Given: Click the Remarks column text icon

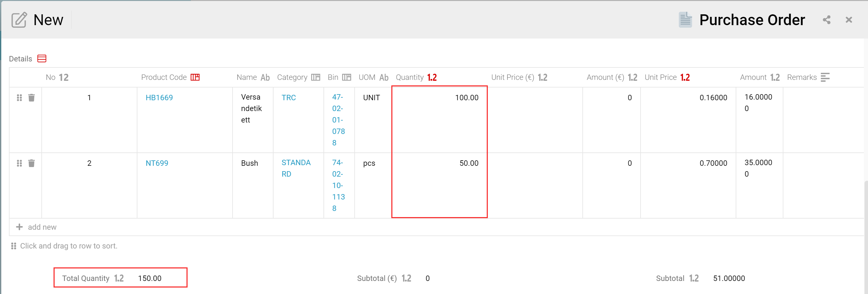Looking at the screenshot, I should click(x=825, y=77).
